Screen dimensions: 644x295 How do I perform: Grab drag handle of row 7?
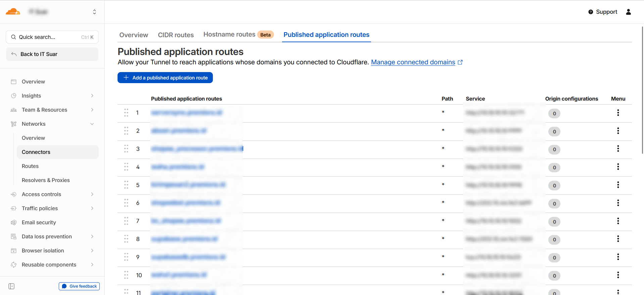click(x=126, y=221)
